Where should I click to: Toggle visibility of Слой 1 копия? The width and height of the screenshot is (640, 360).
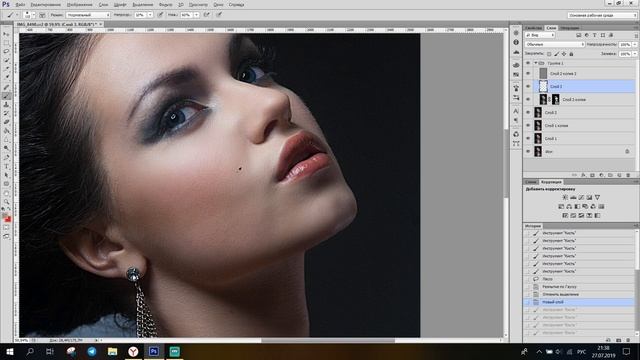click(x=528, y=125)
